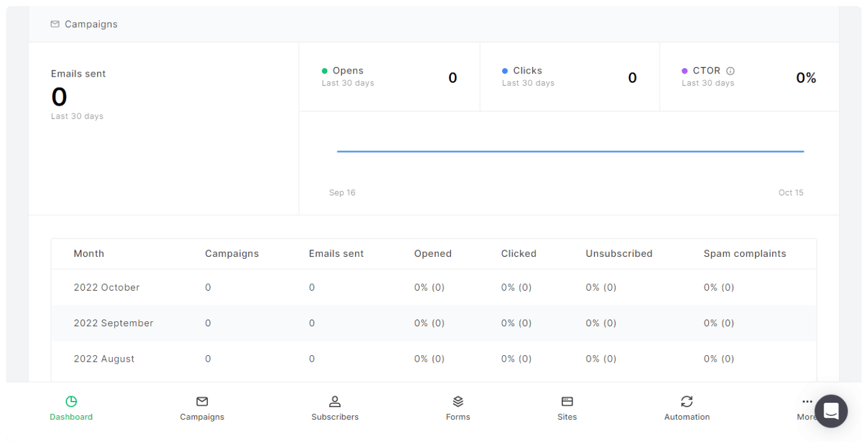Image resolution: width=868 pixels, height=448 pixels.
Task: Click the Clicks metric label
Action: 527,71
